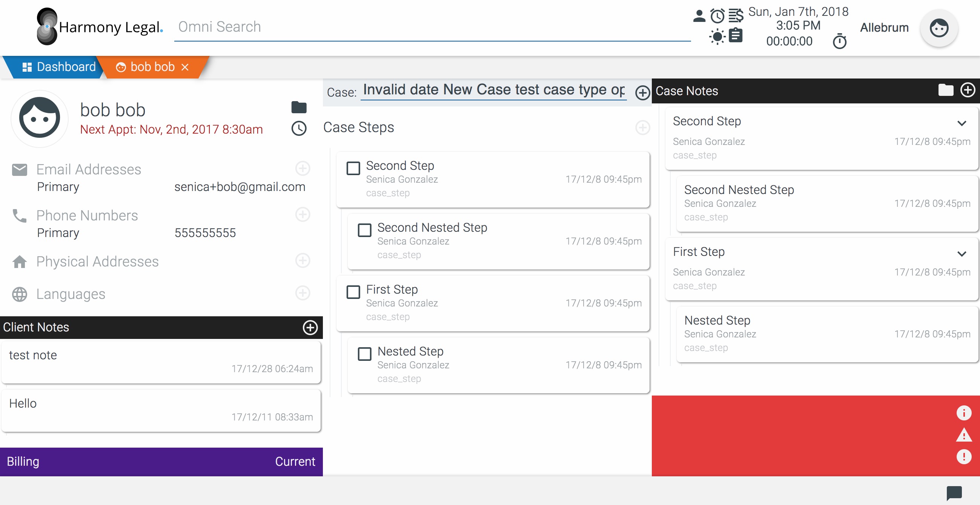Open the purple Billing bar
980x505 pixels.
[x=161, y=462]
